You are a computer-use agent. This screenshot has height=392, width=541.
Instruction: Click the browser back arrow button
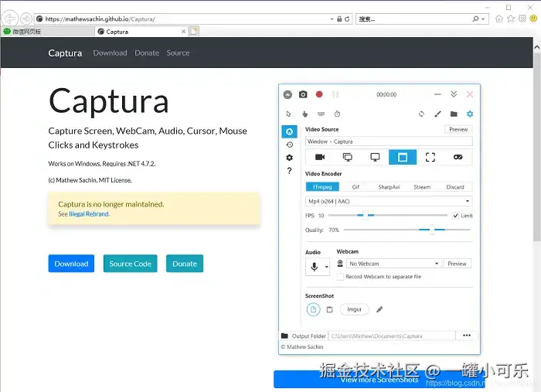(9, 19)
